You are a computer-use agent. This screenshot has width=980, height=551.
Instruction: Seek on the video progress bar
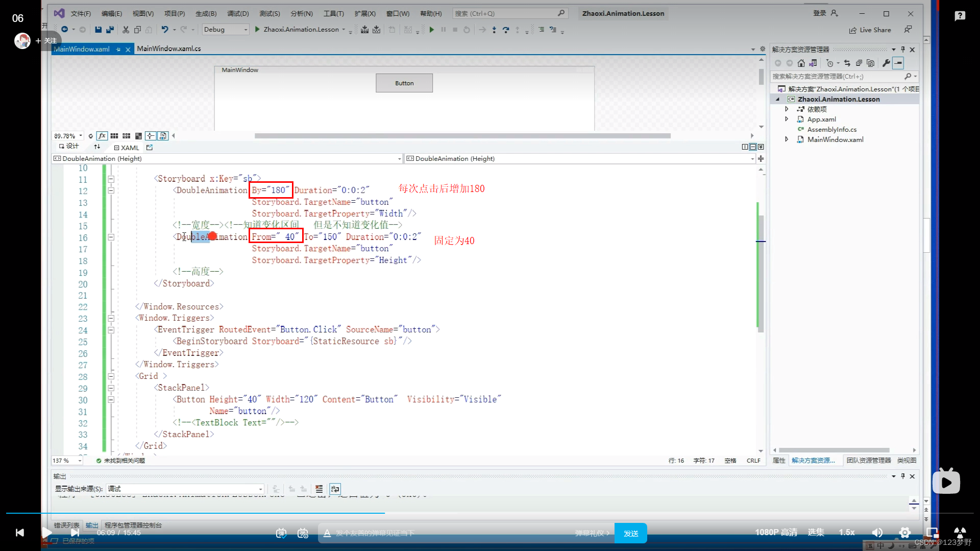pos(490,513)
